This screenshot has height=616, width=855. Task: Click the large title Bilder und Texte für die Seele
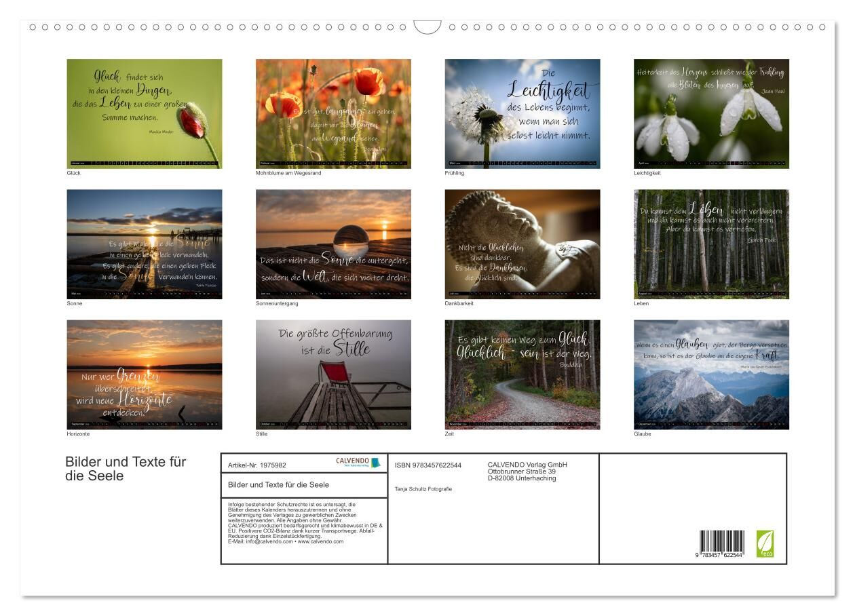pos(126,469)
